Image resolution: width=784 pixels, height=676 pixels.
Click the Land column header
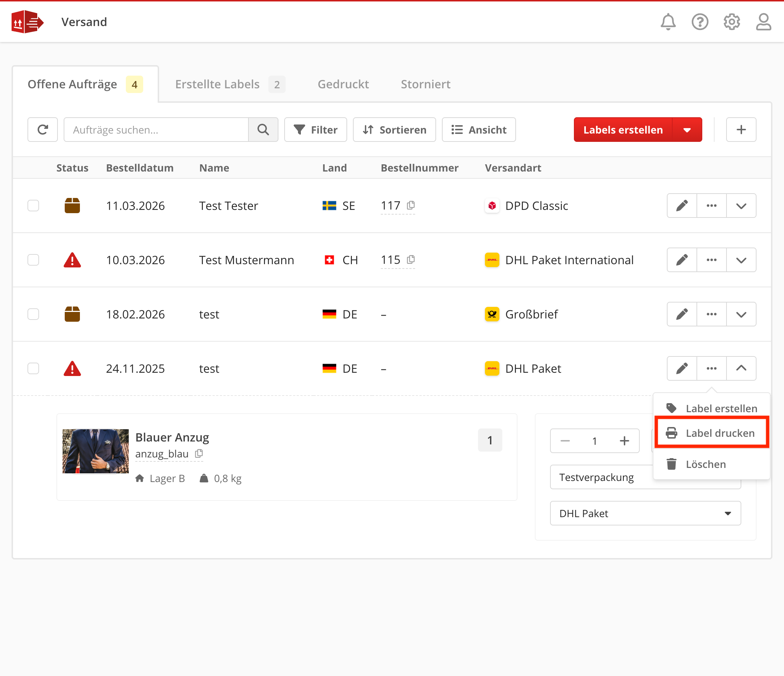[335, 168]
